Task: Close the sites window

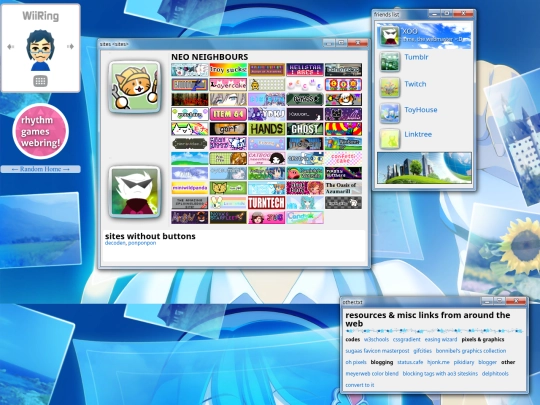Action: click(357, 43)
